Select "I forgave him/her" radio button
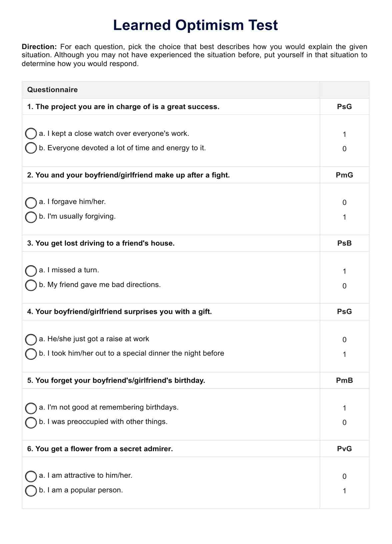The width and height of the screenshot is (392, 544). tap(31, 203)
